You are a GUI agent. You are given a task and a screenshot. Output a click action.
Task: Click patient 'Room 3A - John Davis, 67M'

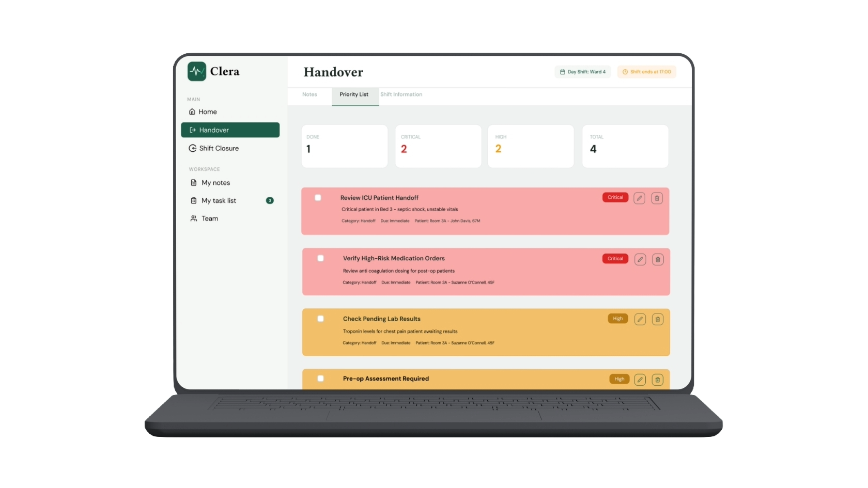pyautogui.click(x=455, y=221)
